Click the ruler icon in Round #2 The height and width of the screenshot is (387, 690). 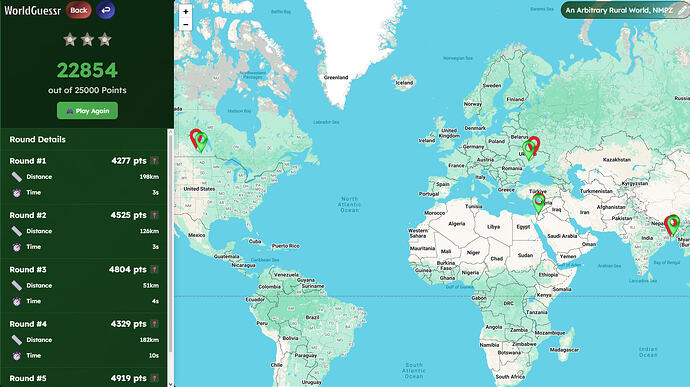pos(17,231)
